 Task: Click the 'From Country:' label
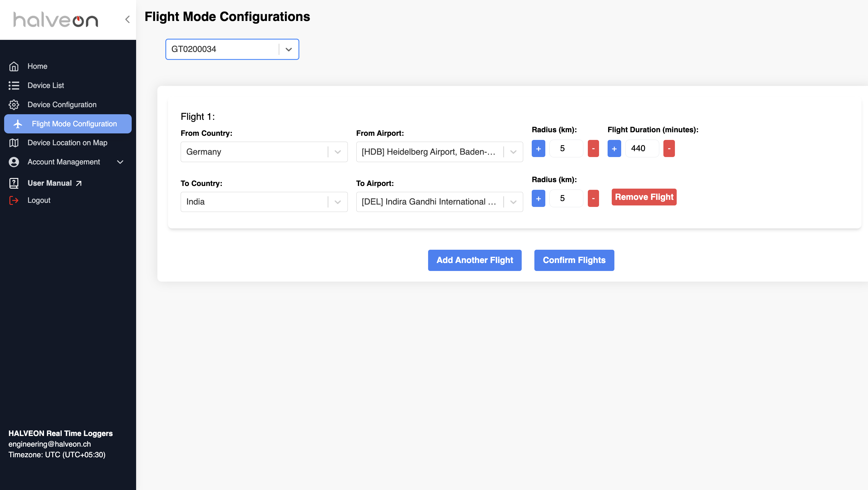click(207, 133)
